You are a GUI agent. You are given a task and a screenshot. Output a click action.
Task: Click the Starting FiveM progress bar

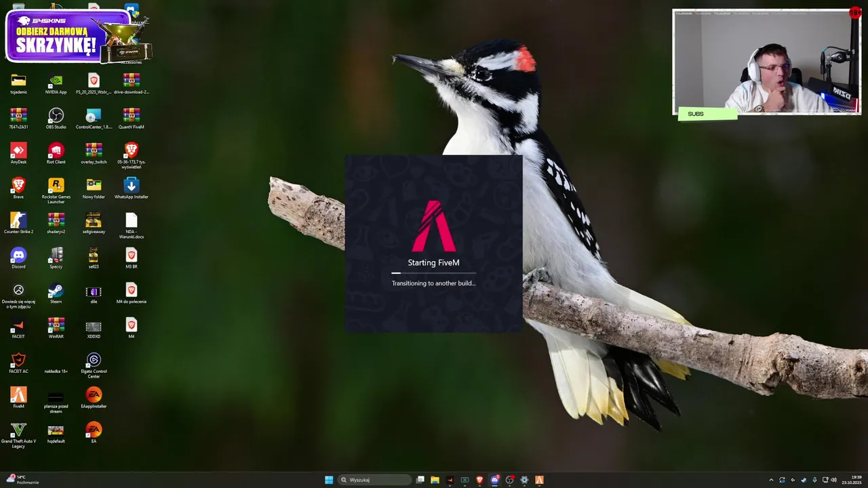coord(434,272)
